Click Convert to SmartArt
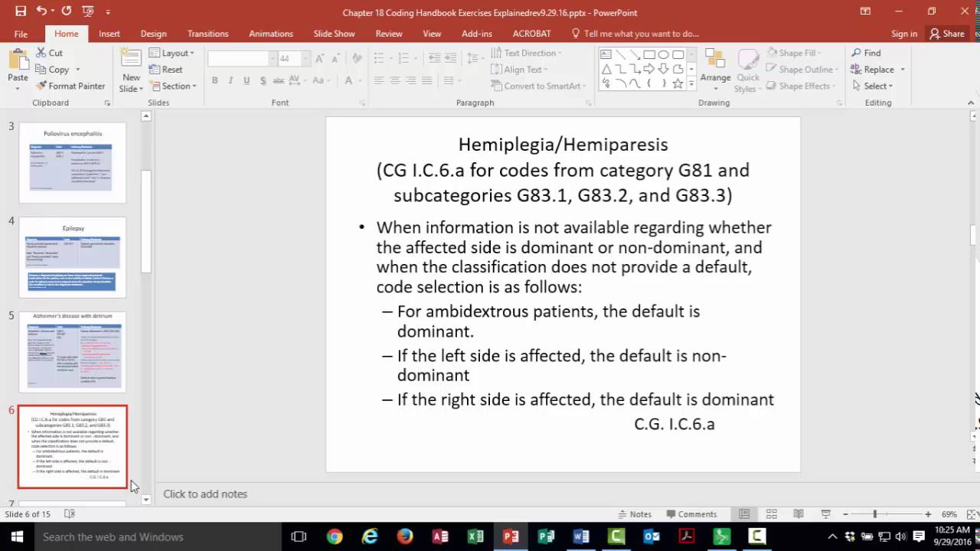The width and height of the screenshot is (980, 551). pyautogui.click(x=538, y=86)
